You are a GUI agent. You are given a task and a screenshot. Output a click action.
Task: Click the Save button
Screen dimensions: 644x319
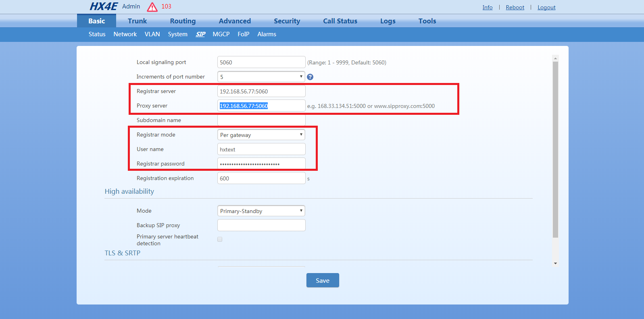(x=322, y=280)
